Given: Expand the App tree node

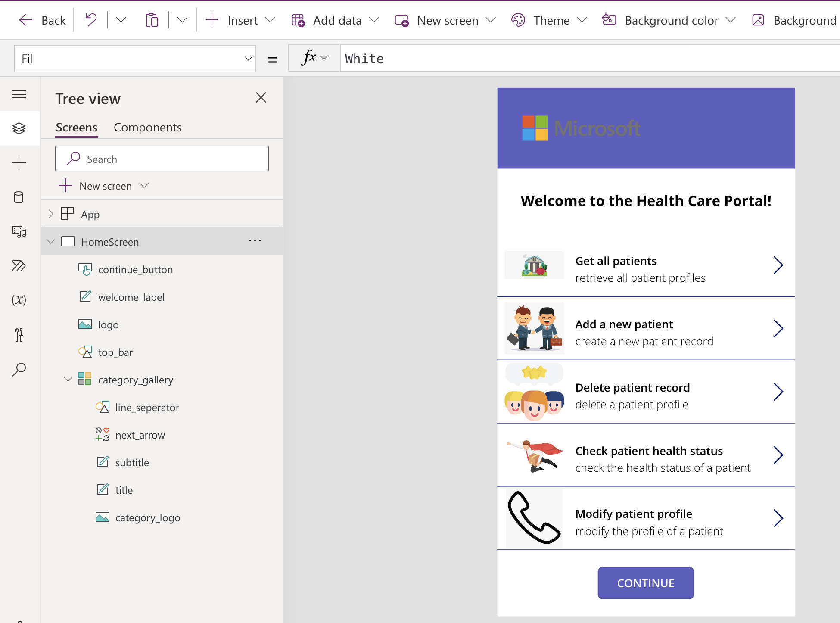Looking at the screenshot, I should point(51,214).
